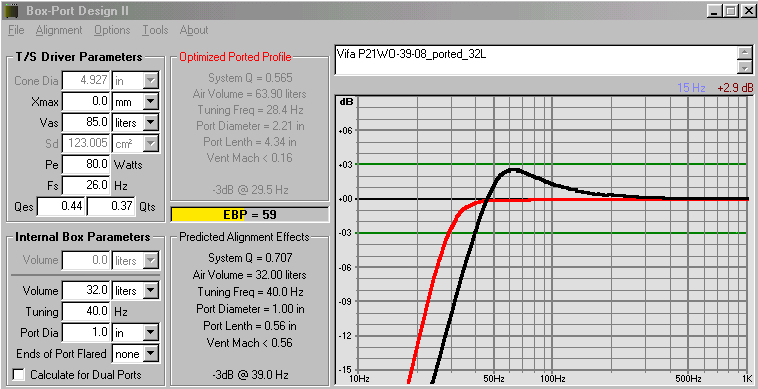758x389 pixels.
Task: Click the Tuning Freq = 28.4 Hz text
Action: [x=249, y=110]
